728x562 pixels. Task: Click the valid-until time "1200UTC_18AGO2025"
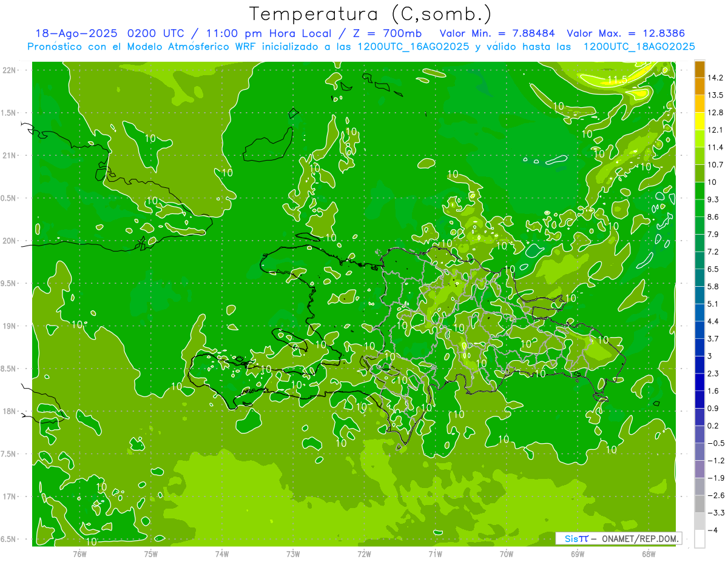click(639, 47)
